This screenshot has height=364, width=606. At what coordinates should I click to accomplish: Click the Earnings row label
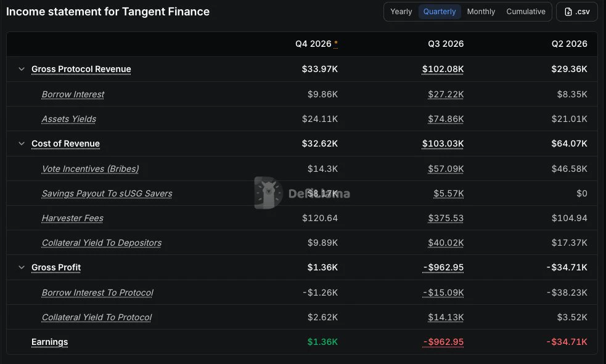49,342
